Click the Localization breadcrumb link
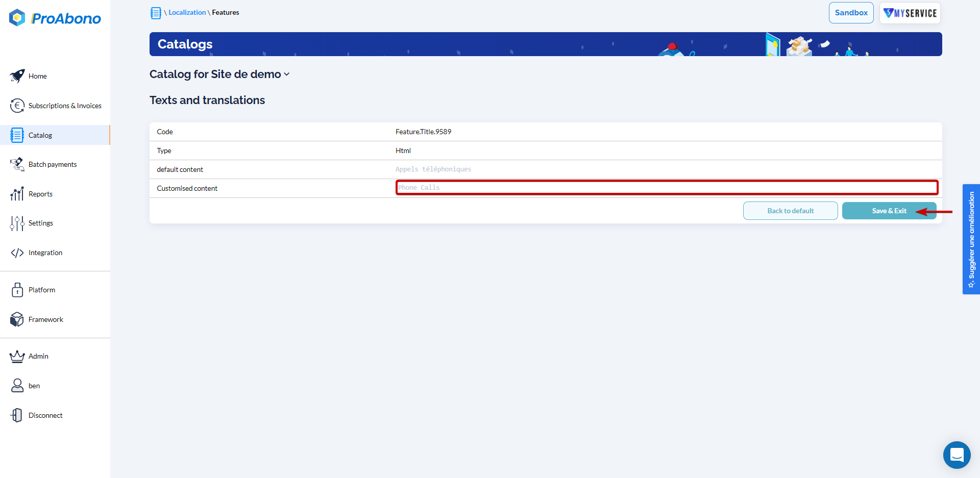 click(x=187, y=12)
